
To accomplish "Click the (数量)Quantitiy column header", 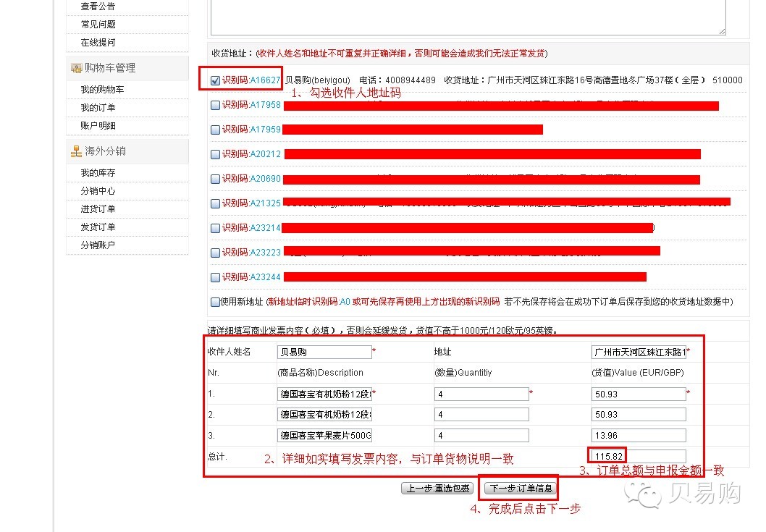I will [x=463, y=373].
